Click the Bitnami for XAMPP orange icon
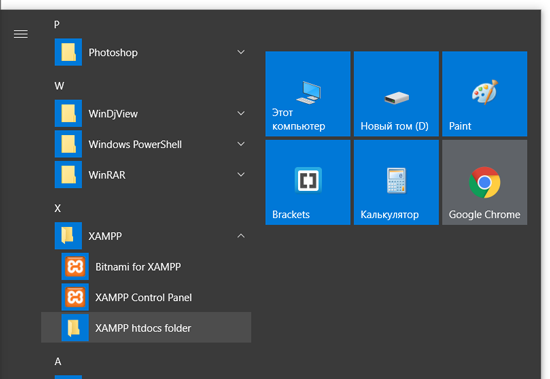The height and width of the screenshot is (379, 550). 75,266
